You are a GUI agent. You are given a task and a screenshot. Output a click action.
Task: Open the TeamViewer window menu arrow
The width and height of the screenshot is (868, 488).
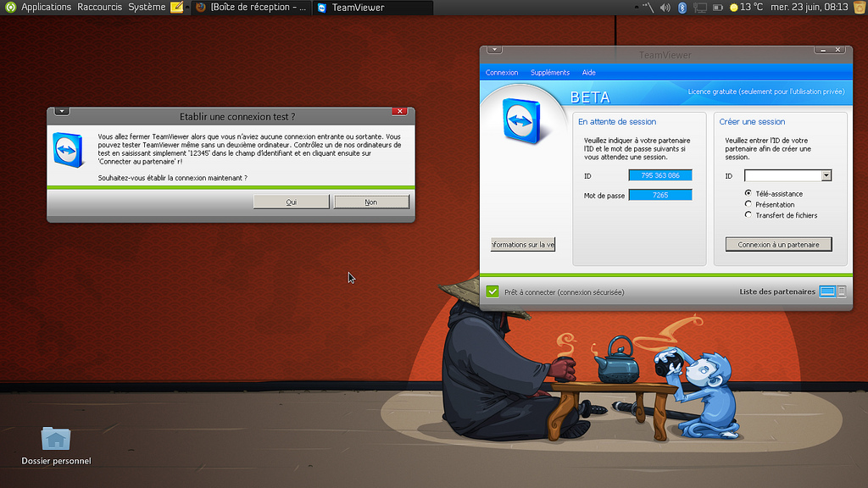coord(494,50)
